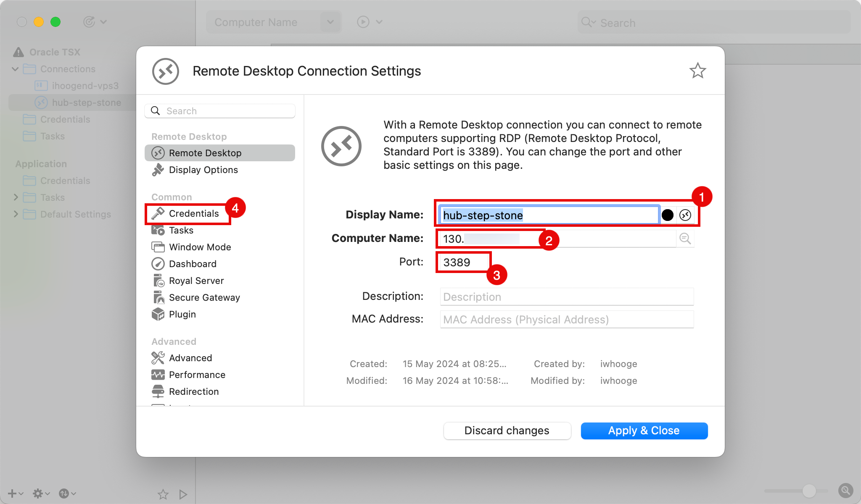
Task: Click the Royal Server icon in sidebar
Action: [x=157, y=280]
